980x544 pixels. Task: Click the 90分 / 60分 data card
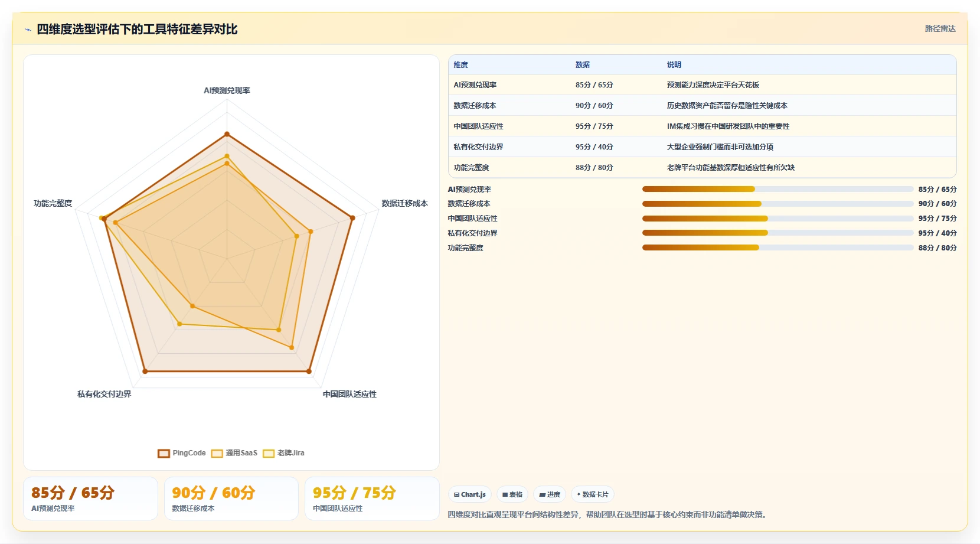pyautogui.click(x=231, y=499)
